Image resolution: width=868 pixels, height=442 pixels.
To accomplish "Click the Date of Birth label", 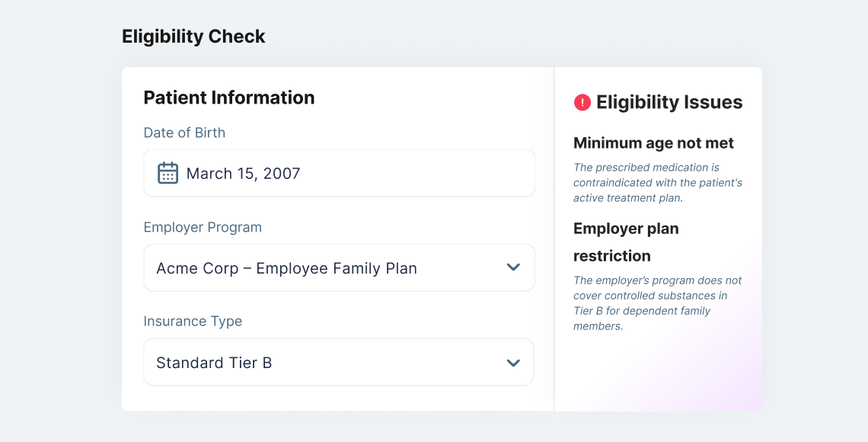I will tap(184, 132).
